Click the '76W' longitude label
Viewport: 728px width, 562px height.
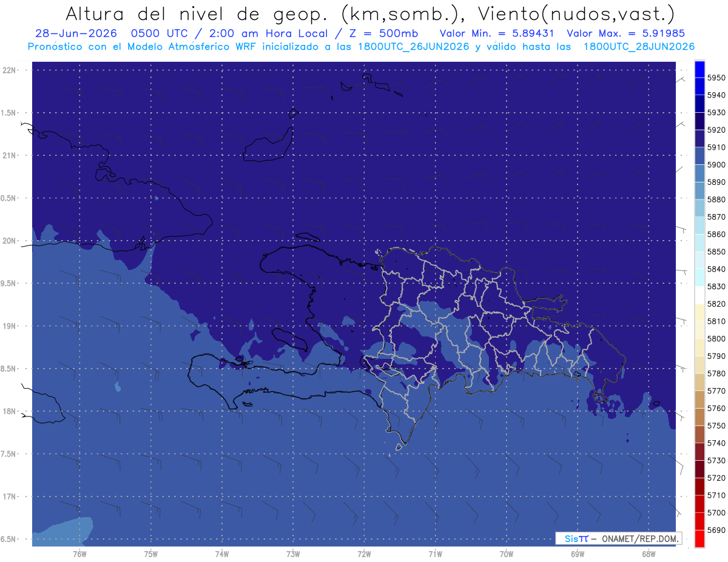click(x=79, y=554)
